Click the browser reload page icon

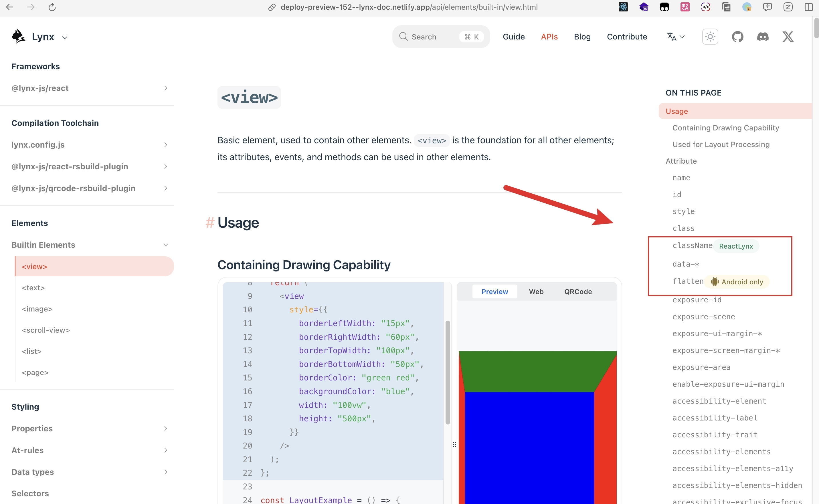52,7
